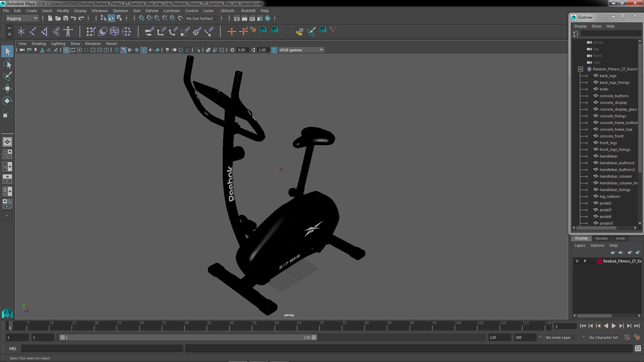Screen dimensions: 644x362
Task: Start IPR render icon
Action: click(x=252, y=18)
